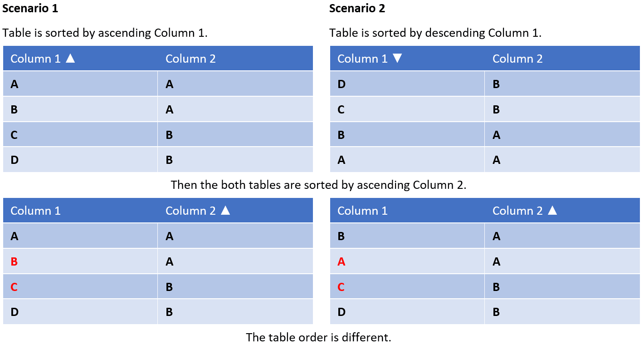Select the red A cell in the bottom-right table
Image resolution: width=644 pixels, height=345 pixels.
tap(407, 261)
